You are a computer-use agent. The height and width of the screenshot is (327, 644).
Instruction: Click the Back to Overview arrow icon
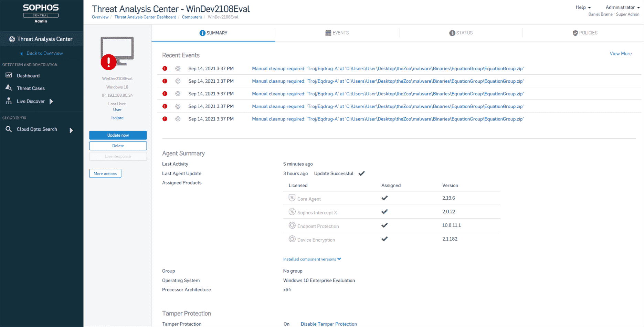point(21,53)
